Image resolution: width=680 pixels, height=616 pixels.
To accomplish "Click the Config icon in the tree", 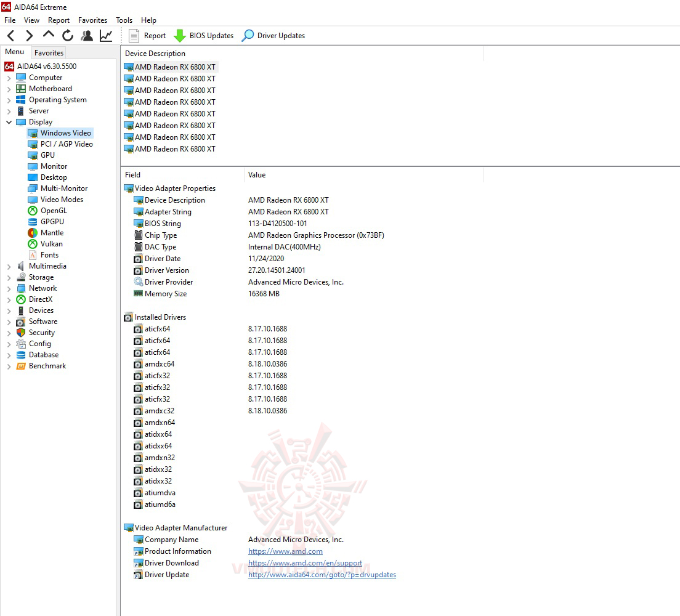I will point(21,344).
